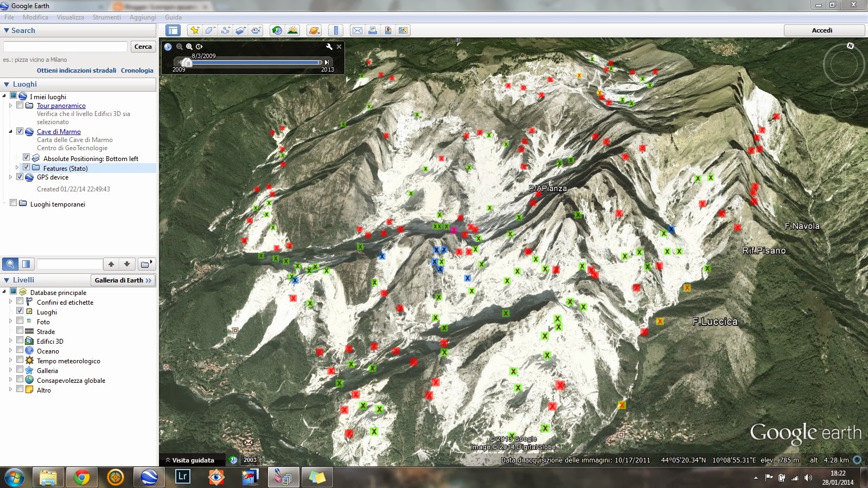The height and width of the screenshot is (488, 868).
Task: Uncheck Absolute Positioning: Bottom left checkbox
Action: [26, 158]
